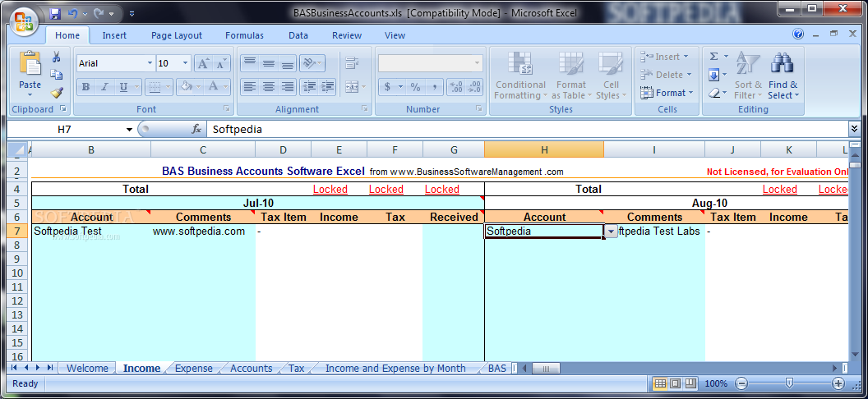Open the Number Format combo box
868x399 pixels.
(430, 63)
